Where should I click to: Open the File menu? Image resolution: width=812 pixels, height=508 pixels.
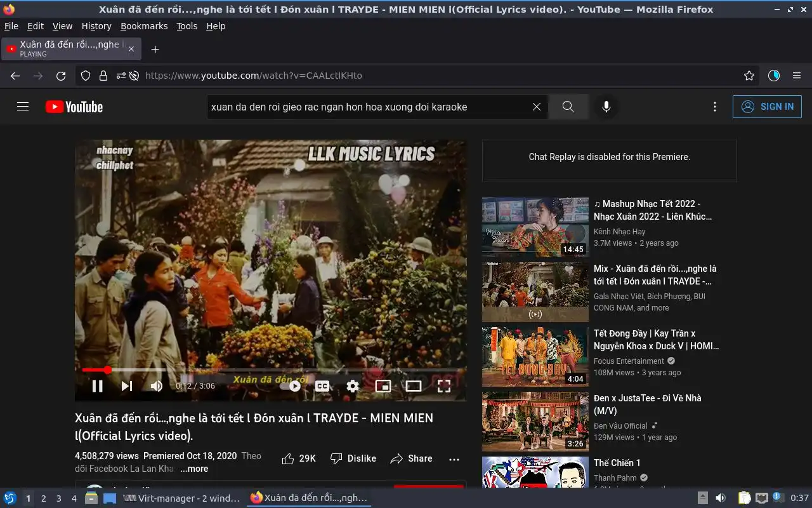tap(11, 26)
